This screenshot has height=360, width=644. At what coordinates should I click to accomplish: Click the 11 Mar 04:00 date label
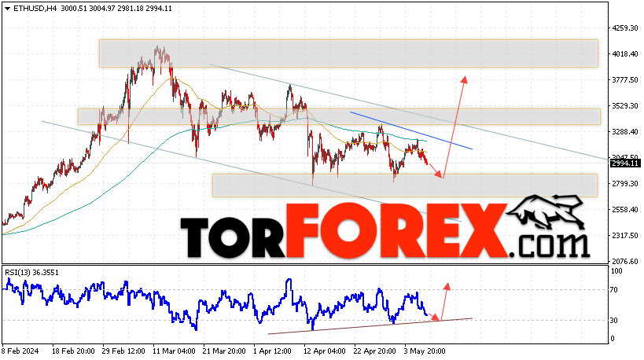coord(174,351)
